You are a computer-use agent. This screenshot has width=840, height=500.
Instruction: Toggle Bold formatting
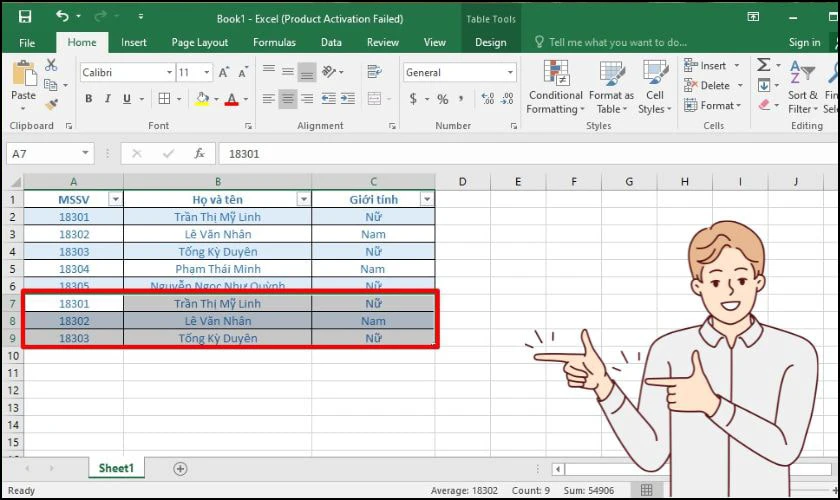[88, 99]
